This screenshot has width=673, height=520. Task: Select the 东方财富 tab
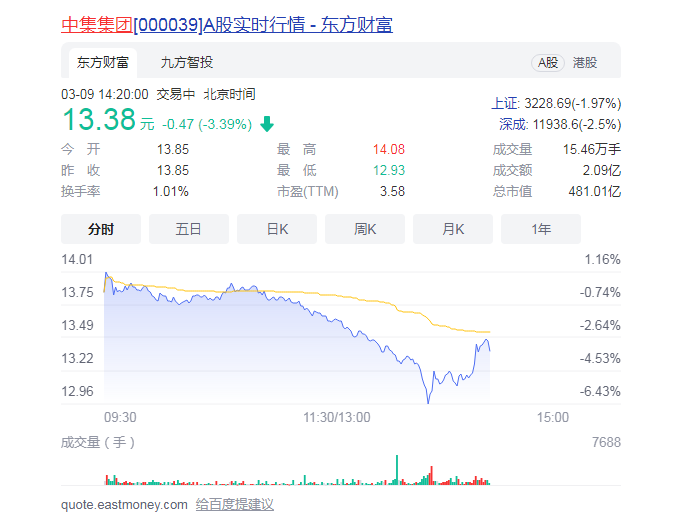click(103, 63)
